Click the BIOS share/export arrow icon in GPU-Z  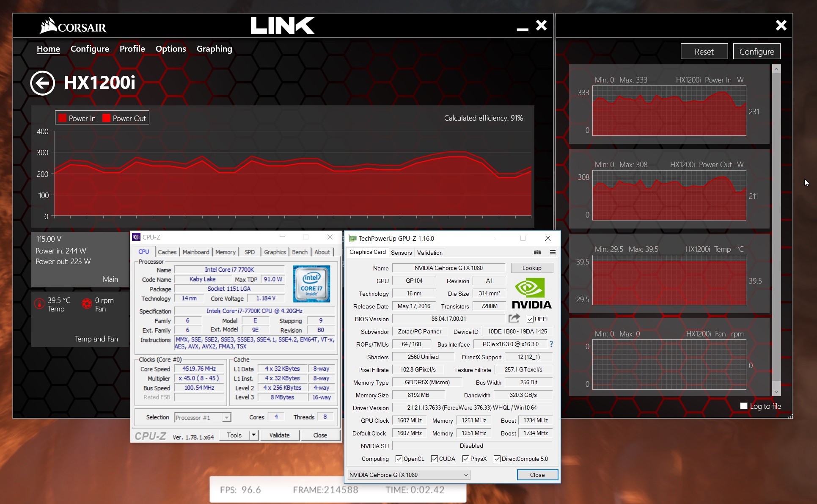(x=514, y=318)
